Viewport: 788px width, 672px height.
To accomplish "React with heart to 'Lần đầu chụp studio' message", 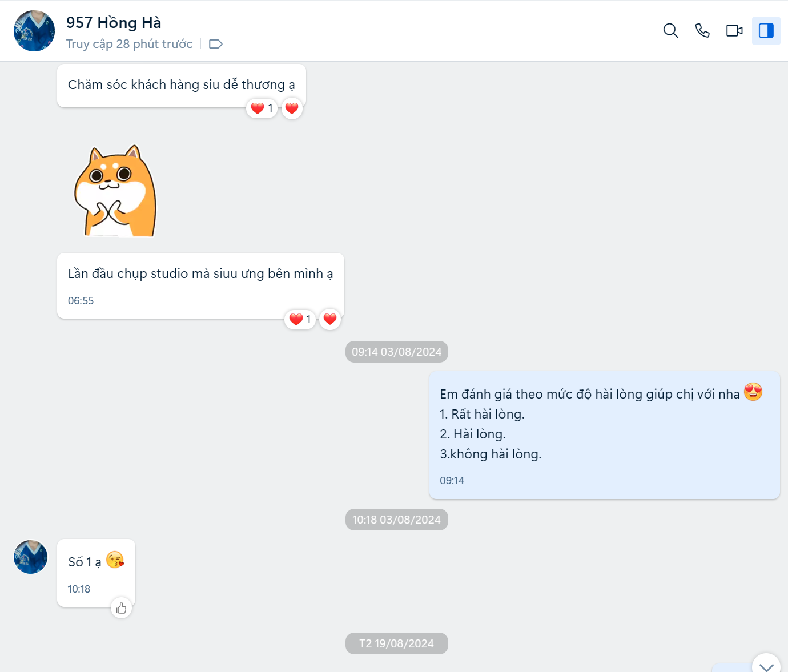I will click(330, 319).
